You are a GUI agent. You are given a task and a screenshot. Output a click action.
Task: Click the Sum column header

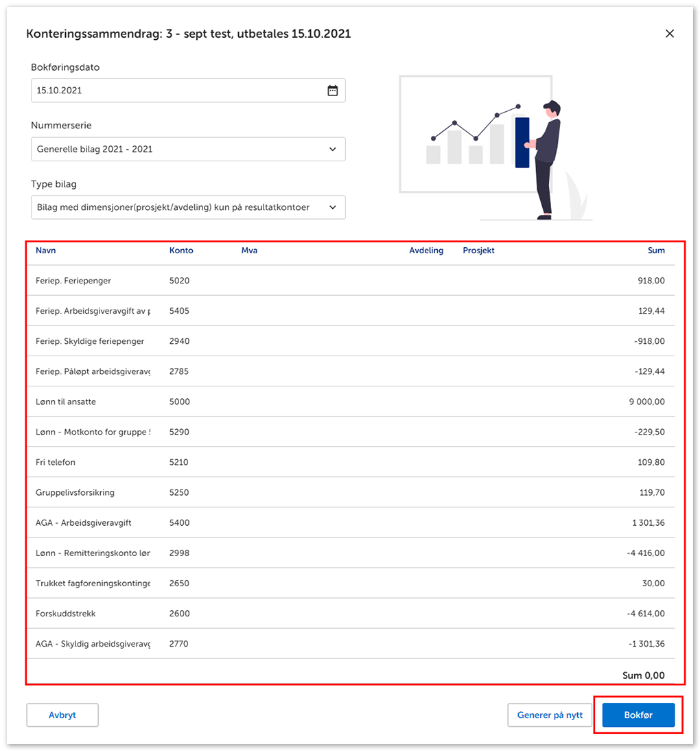pyautogui.click(x=656, y=251)
